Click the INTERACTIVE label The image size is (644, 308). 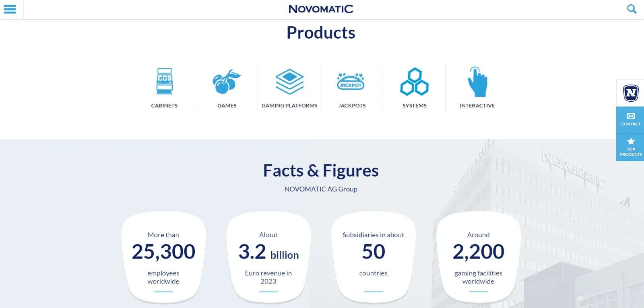(x=477, y=106)
